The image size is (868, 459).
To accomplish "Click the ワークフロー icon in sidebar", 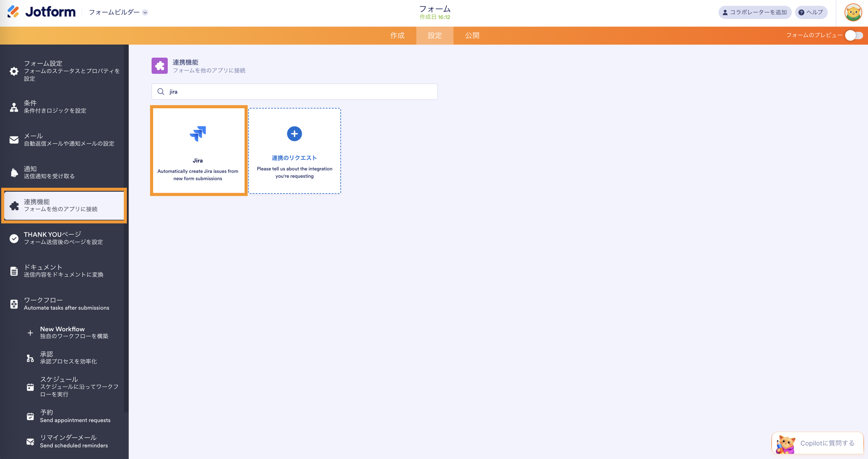I will point(14,304).
